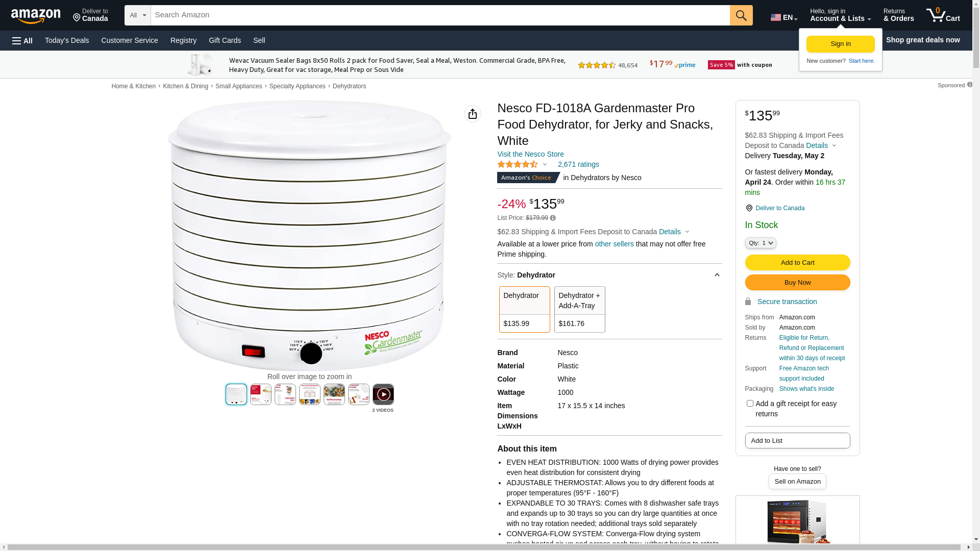Click the search magnifier button

tap(741, 15)
